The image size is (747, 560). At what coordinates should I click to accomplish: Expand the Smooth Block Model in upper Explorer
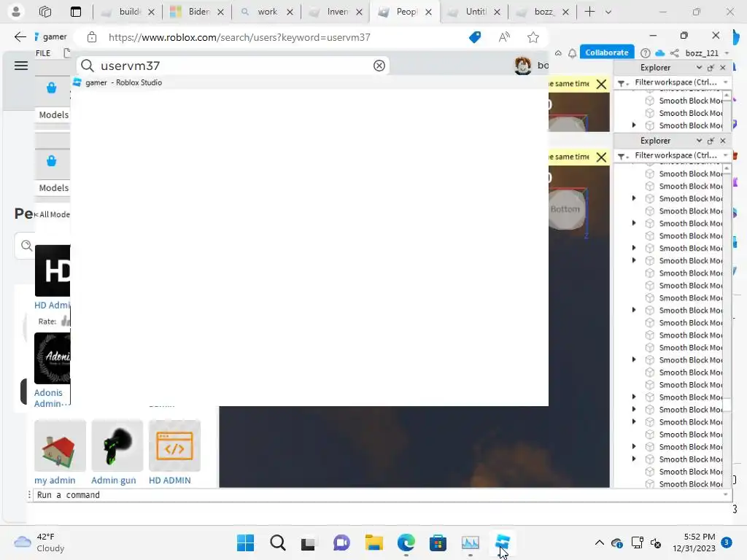[x=634, y=125]
